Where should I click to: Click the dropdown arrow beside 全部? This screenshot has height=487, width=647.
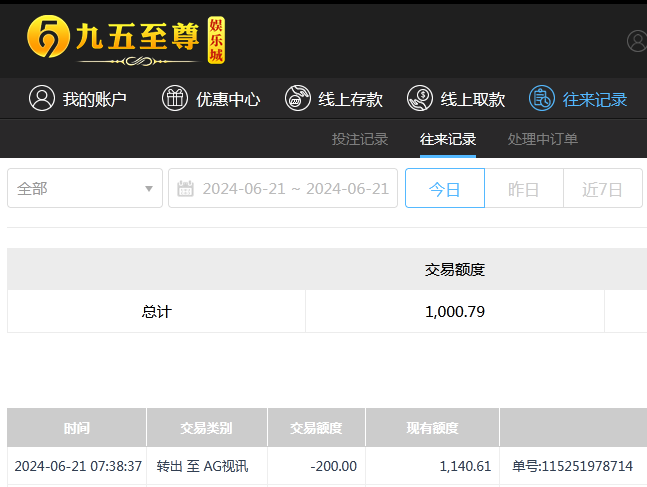point(149,189)
